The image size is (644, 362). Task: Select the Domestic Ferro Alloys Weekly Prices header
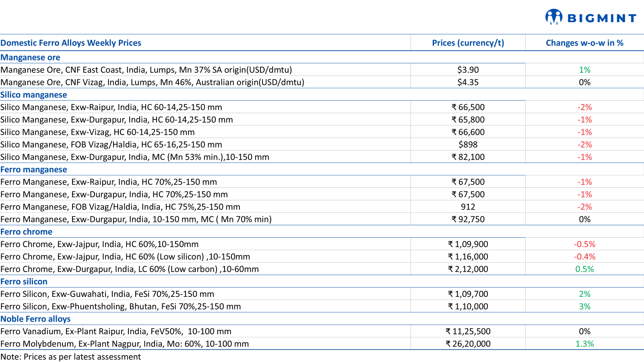pyautogui.click(x=71, y=43)
